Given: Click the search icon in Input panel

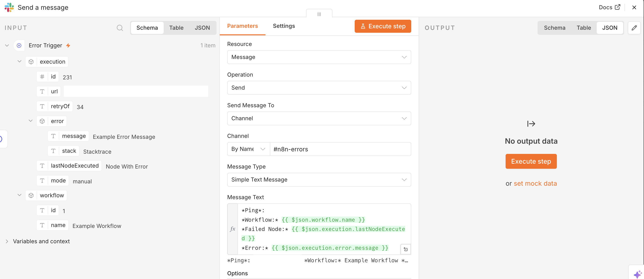Looking at the screenshot, I should (120, 28).
